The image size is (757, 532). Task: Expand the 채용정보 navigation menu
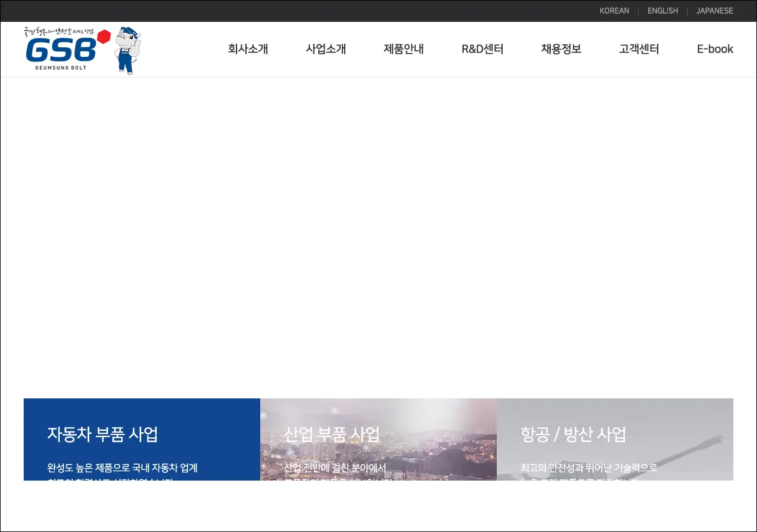561,49
